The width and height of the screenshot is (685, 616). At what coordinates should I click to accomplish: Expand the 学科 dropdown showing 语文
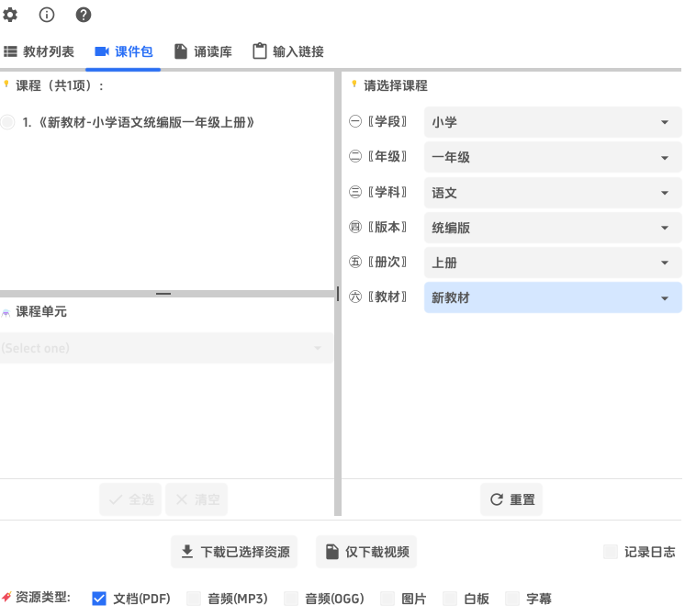click(552, 193)
